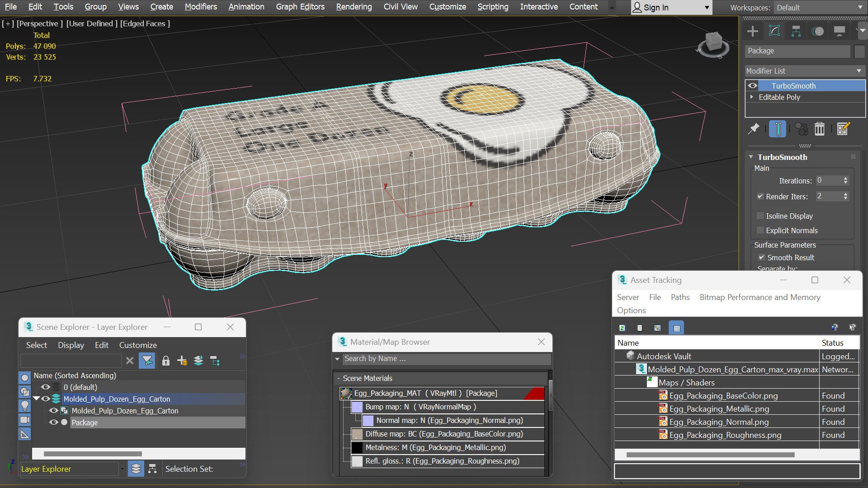This screenshot has width=868, height=488.
Task: Expand the Editable Poly modifier
Action: click(752, 97)
